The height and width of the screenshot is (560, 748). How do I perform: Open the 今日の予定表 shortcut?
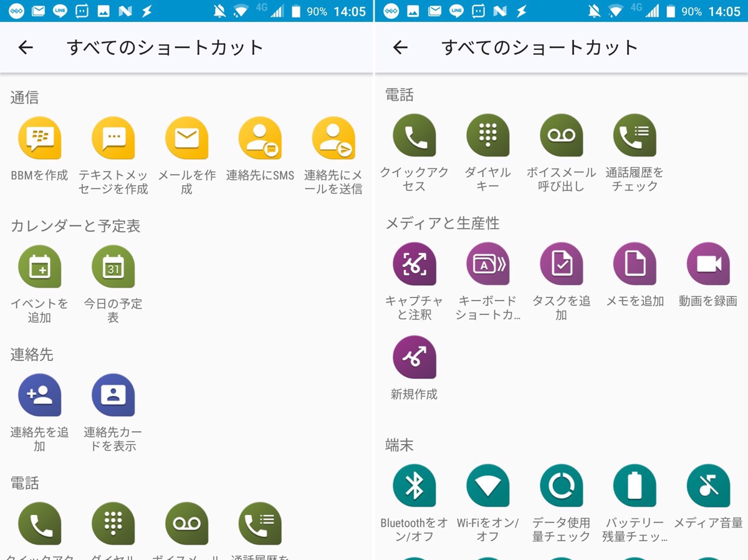pyautogui.click(x=113, y=267)
